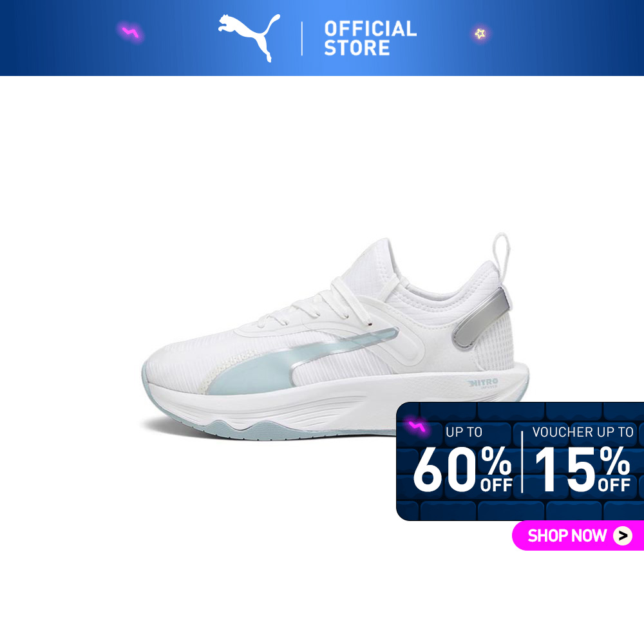Viewport: 644px width, 644px height.
Task: Click the pink lightning icon on the promo badge
Action: click(x=417, y=428)
